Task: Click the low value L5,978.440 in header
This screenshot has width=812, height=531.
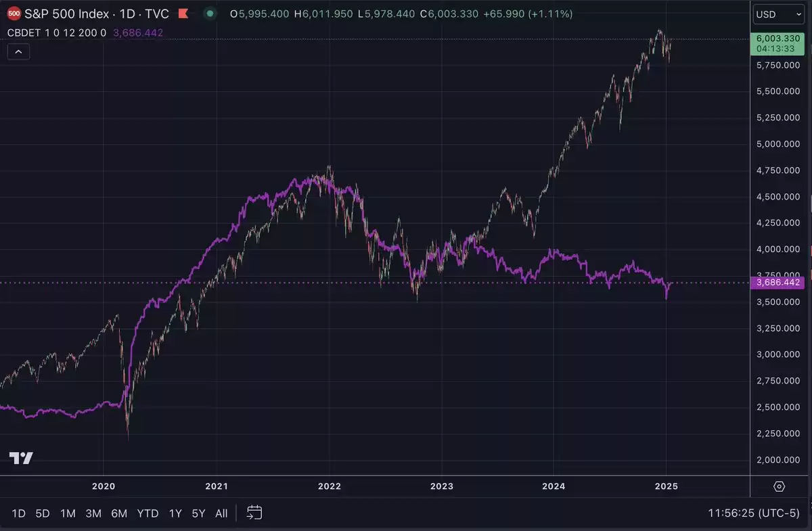Action: [385, 14]
